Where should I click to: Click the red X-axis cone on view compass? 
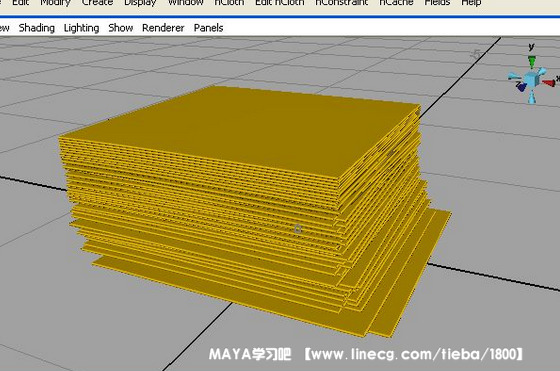[x=549, y=83]
